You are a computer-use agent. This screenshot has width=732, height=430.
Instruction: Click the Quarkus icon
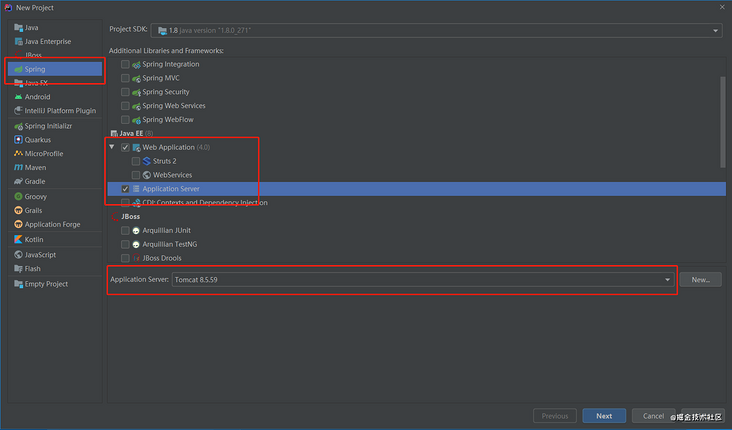click(18, 140)
